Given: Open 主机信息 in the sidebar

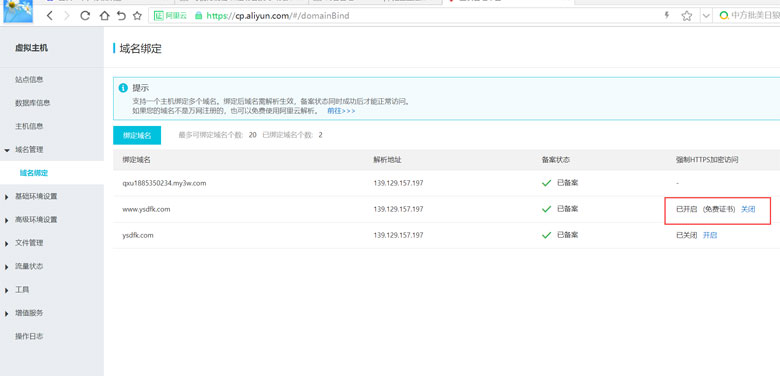Looking at the screenshot, I should click(x=29, y=126).
